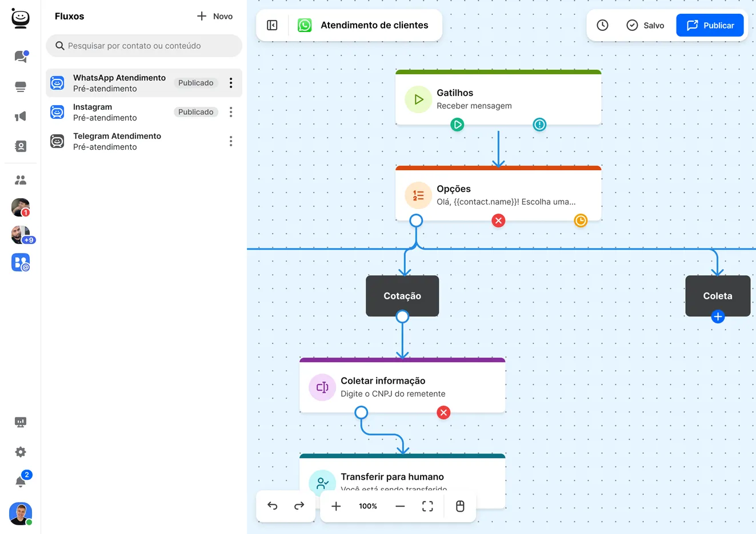Click the WhatsApp icon in the flow header
The image size is (756, 534).
(x=305, y=25)
